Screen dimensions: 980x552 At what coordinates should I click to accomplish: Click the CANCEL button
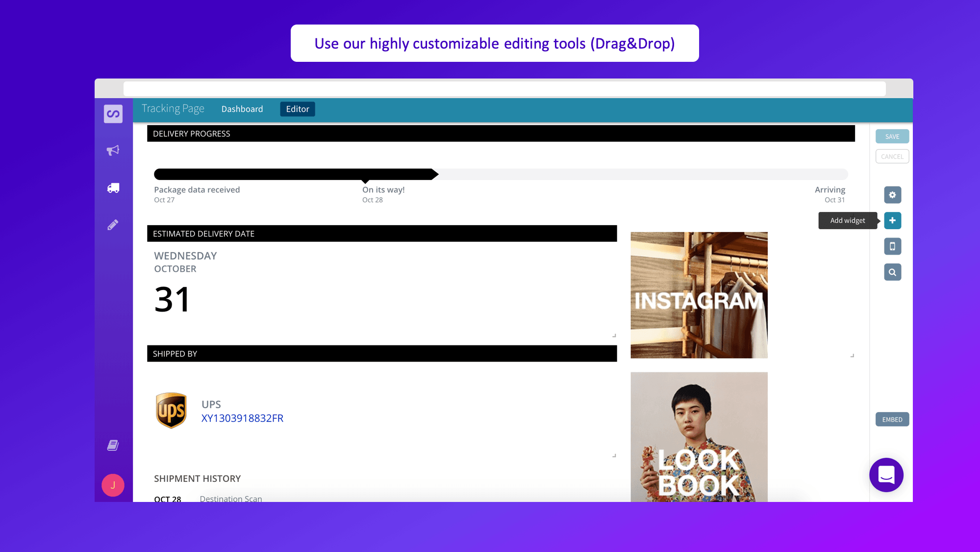(x=892, y=156)
